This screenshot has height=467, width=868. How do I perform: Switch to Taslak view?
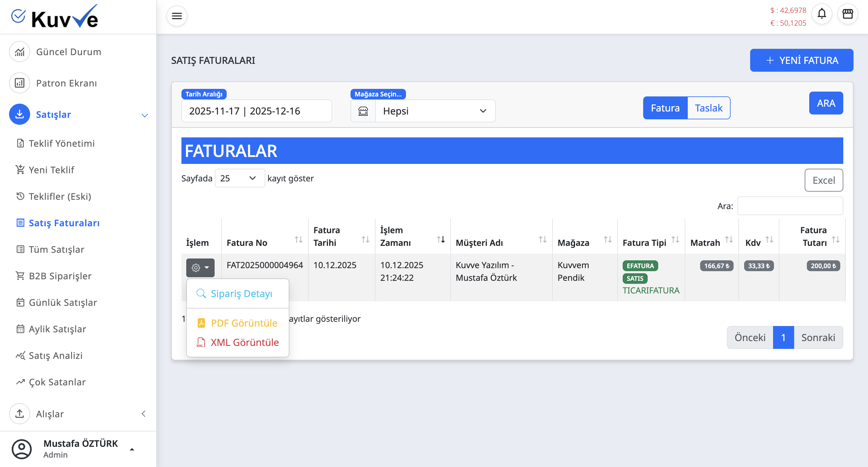pyautogui.click(x=709, y=108)
